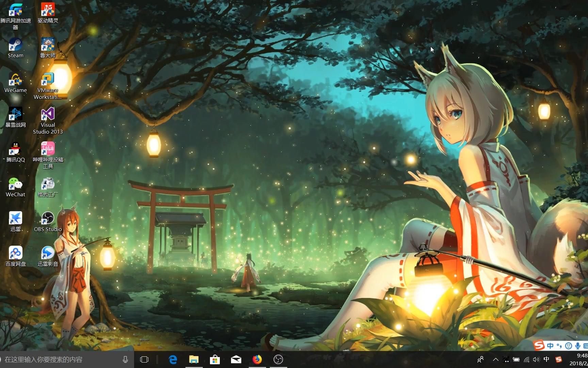588x368 pixels.
Task: Open Microsoft Store from taskbar
Action: [215, 359]
